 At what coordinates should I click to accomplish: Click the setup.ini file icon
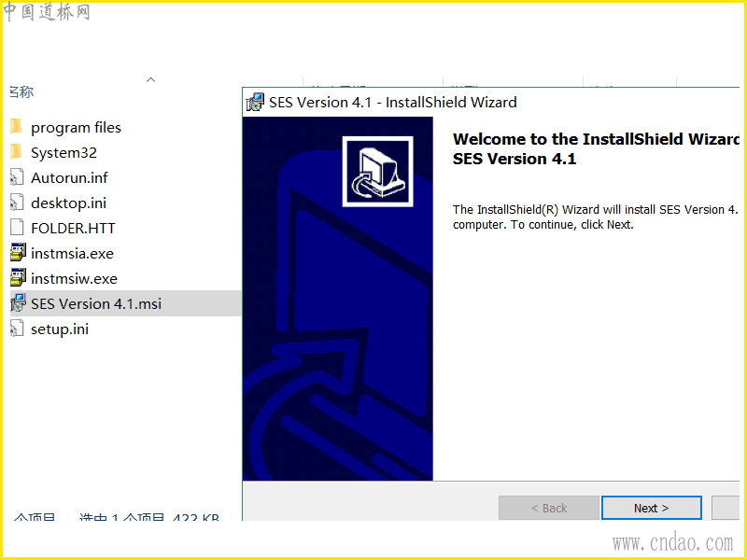click(17, 329)
